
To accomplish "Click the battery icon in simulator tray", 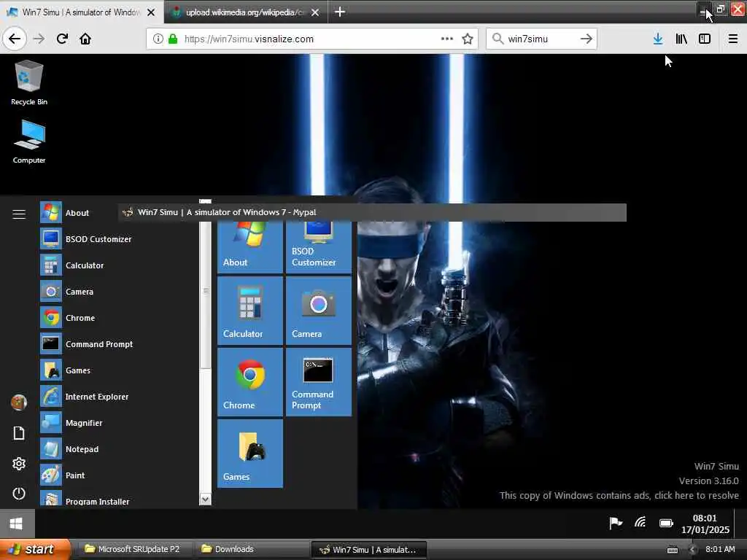I will tap(666, 524).
